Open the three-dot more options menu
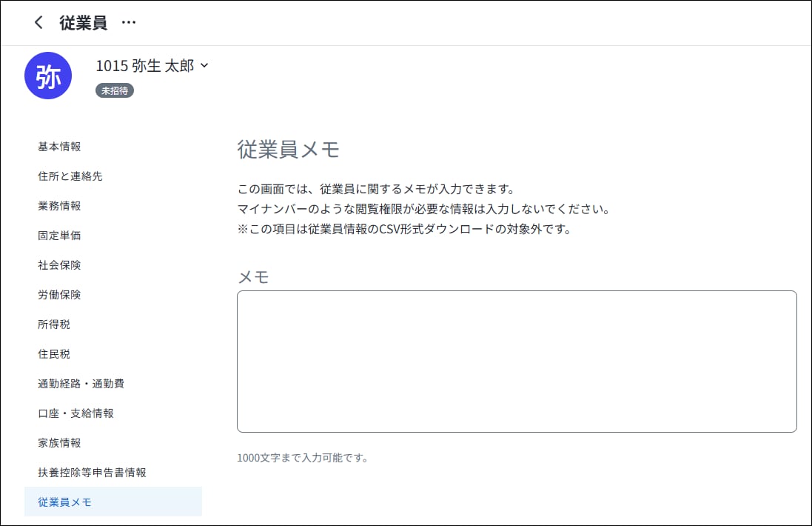The width and height of the screenshot is (812, 526). click(x=129, y=23)
